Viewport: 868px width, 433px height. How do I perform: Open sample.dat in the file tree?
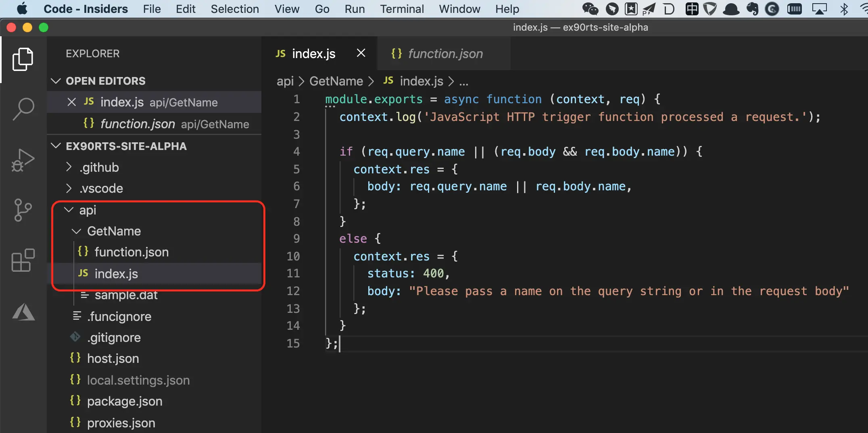154,295
